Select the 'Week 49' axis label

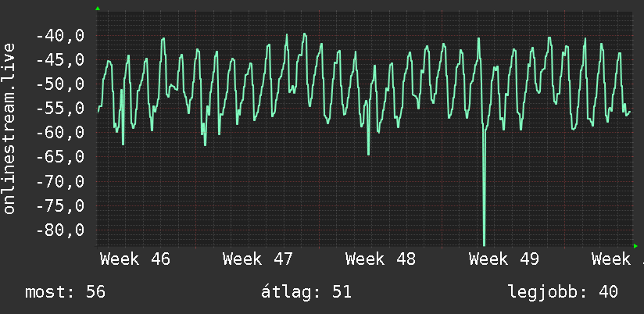[x=504, y=259]
